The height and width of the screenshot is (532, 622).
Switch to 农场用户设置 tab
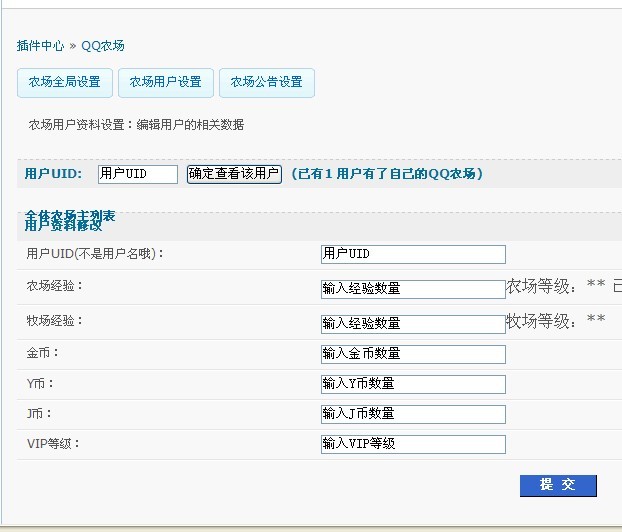tap(166, 83)
